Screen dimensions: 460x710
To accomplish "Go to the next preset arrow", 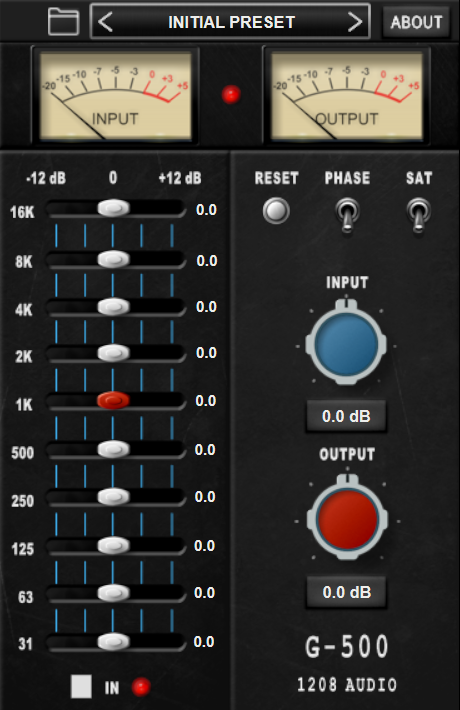I will [355, 22].
